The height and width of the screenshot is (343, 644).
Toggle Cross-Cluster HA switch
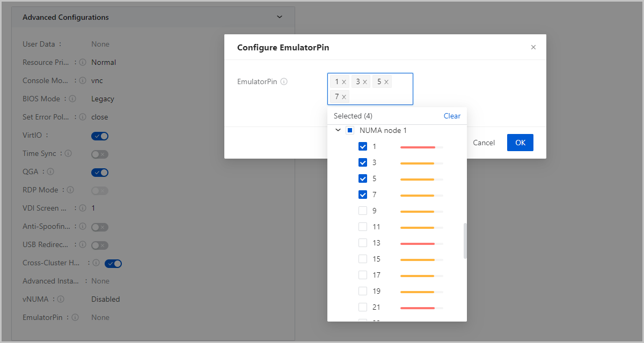point(113,264)
